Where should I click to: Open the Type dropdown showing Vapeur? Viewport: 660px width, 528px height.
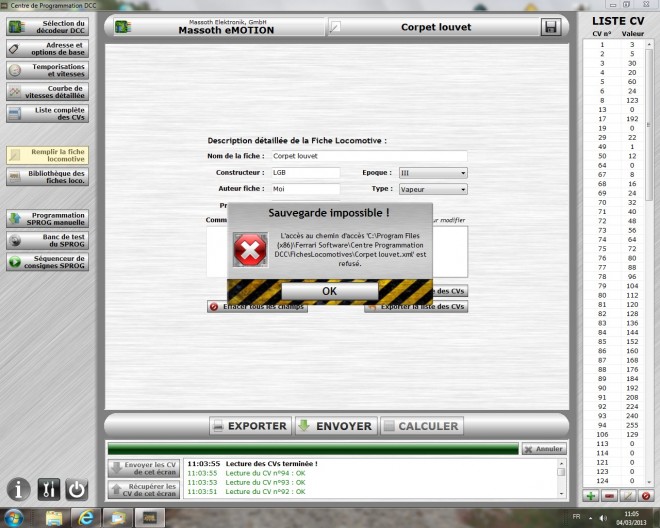[433, 189]
